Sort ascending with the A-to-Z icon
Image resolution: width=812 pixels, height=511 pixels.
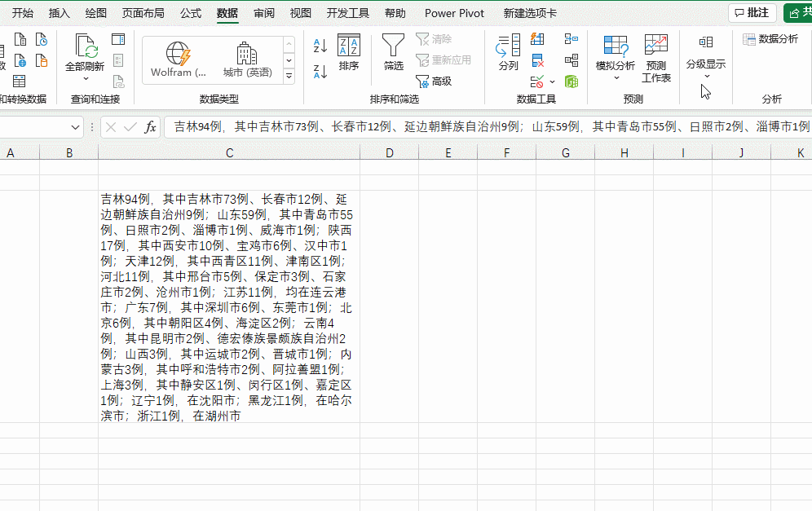pyautogui.click(x=320, y=46)
